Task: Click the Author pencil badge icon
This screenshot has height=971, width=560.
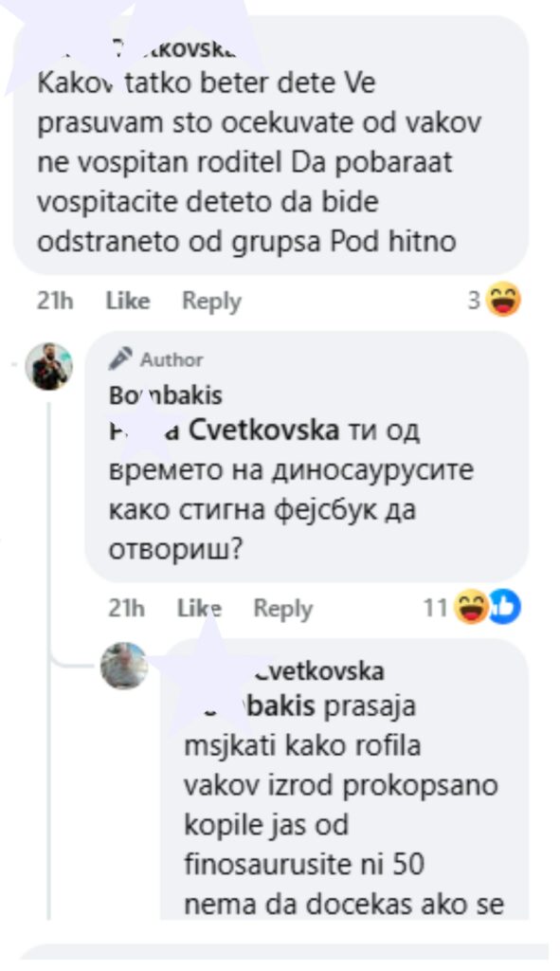Action: pyautogui.click(x=120, y=359)
